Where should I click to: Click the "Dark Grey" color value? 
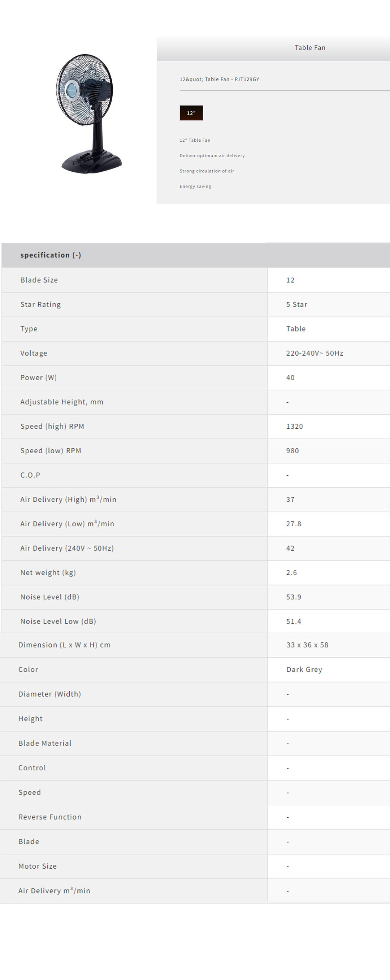pos(304,669)
